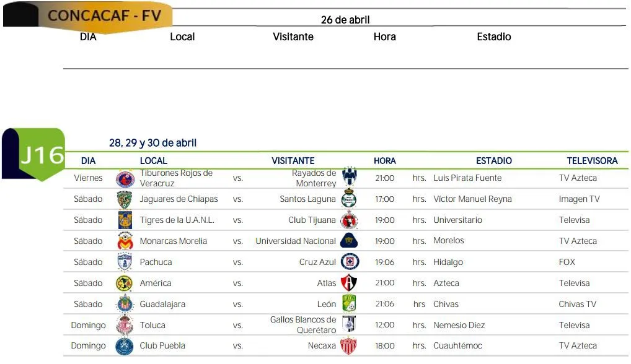Select the Pachuca club logo
The image size is (631, 364).
click(125, 262)
